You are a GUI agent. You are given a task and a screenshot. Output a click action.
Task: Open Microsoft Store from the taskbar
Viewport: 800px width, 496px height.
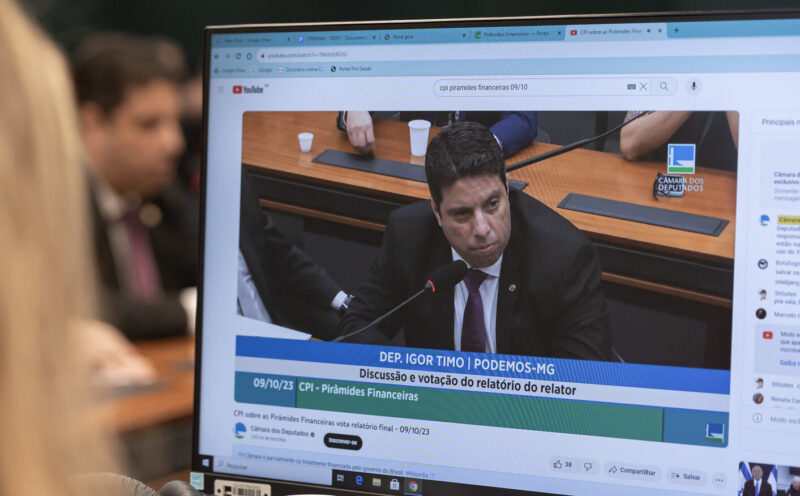click(394, 484)
